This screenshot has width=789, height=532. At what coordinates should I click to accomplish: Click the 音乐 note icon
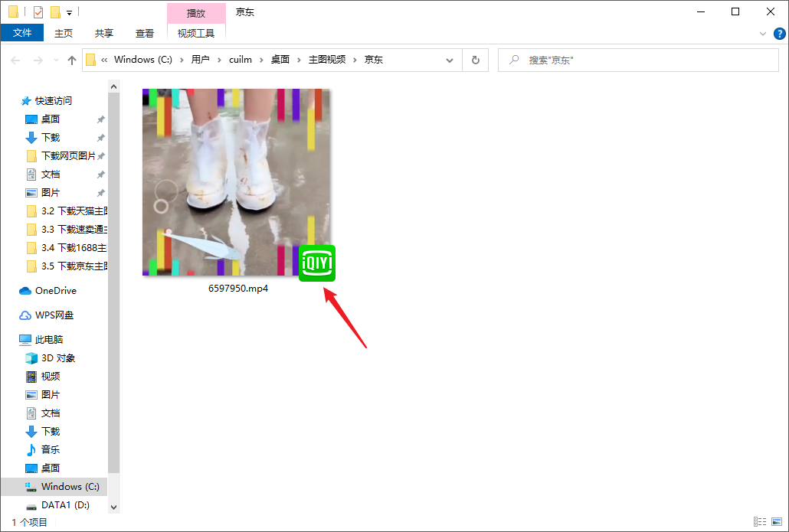pyautogui.click(x=31, y=450)
